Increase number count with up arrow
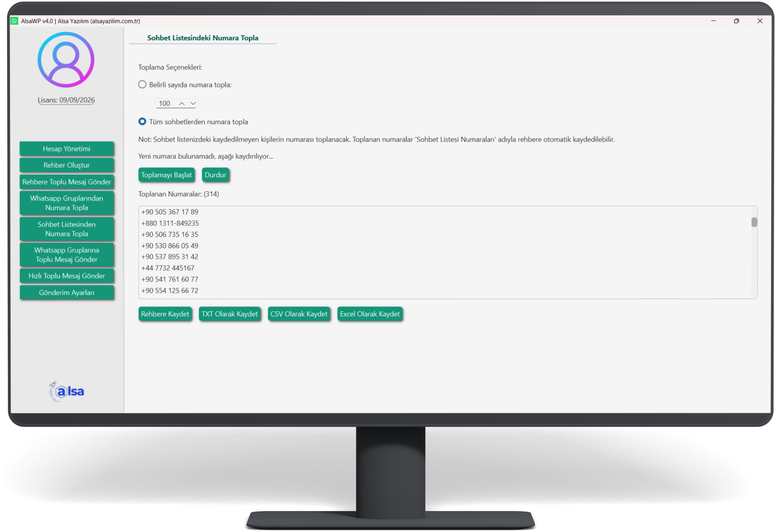The image size is (780, 532). pos(182,104)
